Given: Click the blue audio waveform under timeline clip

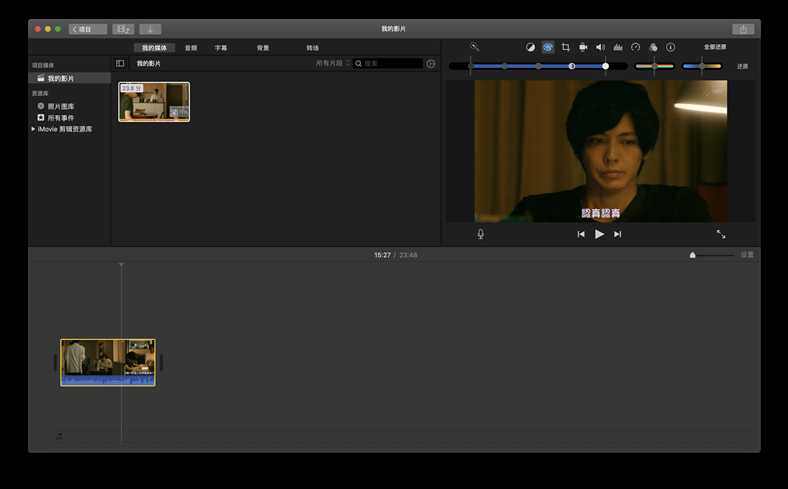Looking at the screenshot, I should pos(108,381).
